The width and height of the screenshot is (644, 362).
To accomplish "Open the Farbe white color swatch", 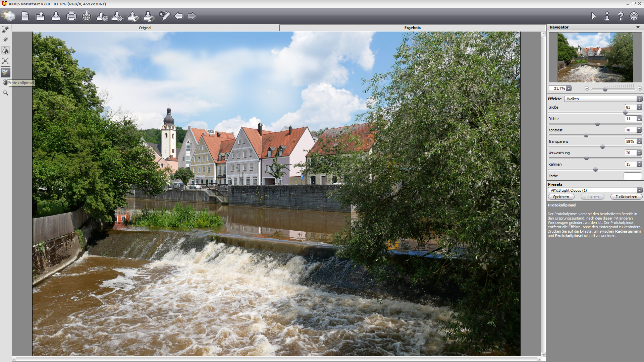I will point(633,176).
